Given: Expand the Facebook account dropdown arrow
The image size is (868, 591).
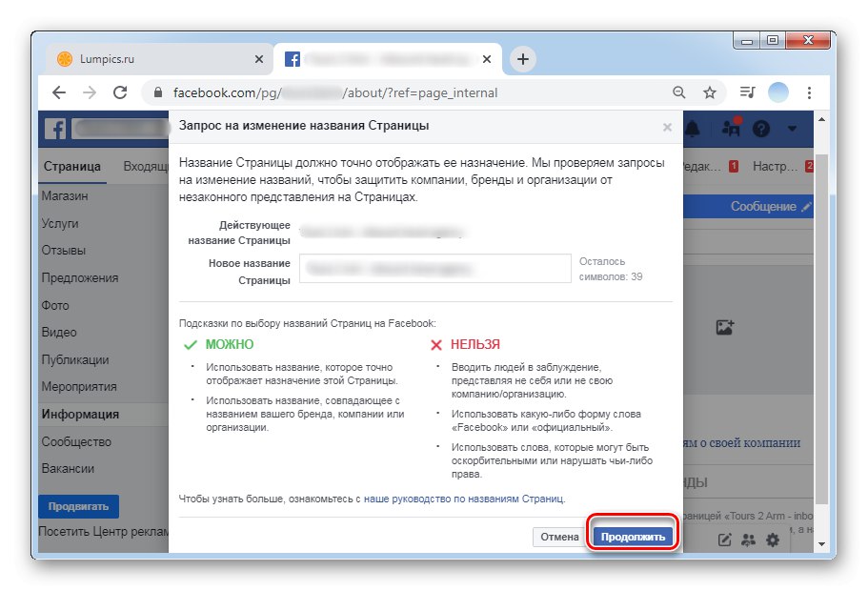Looking at the screenshot, I should pyautogui.click(x=792, y=129).
